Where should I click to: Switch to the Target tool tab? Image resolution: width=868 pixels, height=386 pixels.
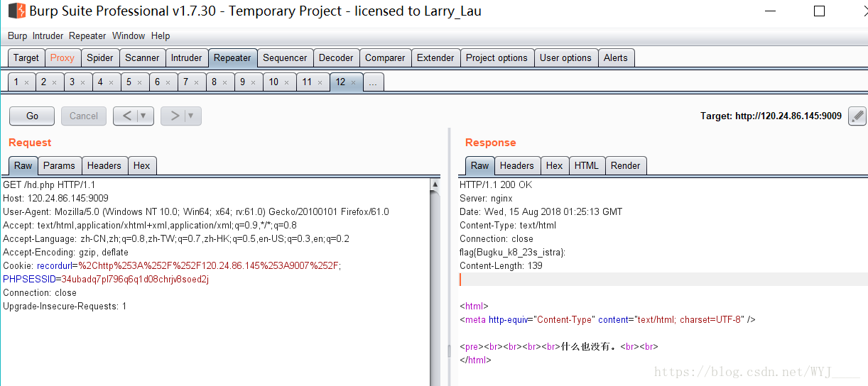point(26,57)
